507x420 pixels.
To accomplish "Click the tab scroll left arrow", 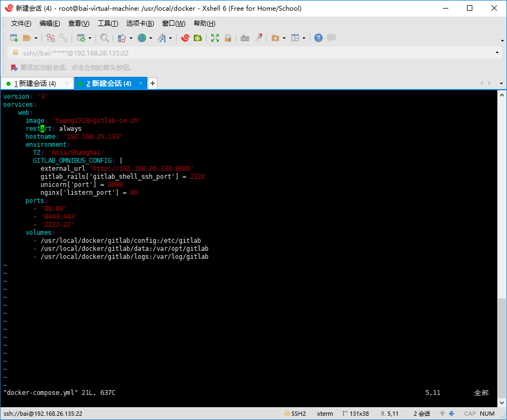I will (x=482, y=83).
